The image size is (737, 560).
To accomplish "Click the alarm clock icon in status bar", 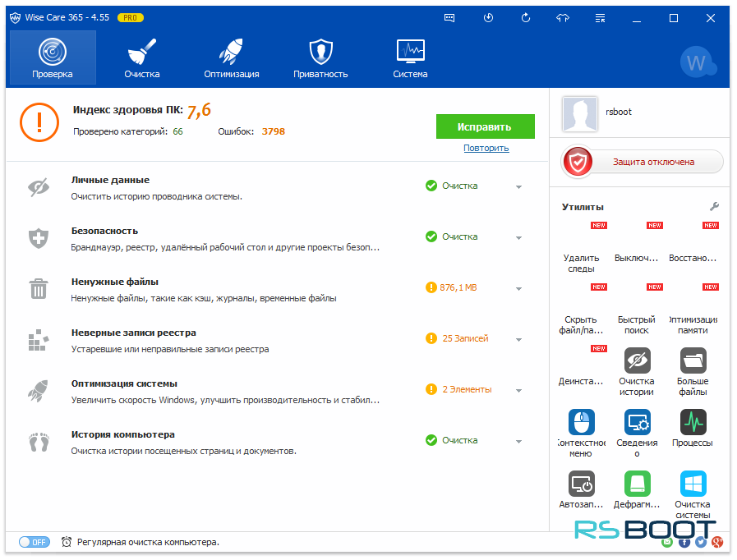I will coord(67,542).
